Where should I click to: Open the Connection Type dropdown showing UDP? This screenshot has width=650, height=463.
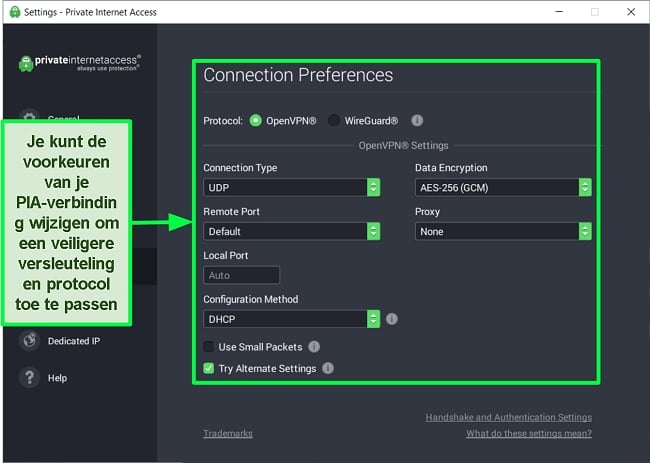(x=292, y=187)
